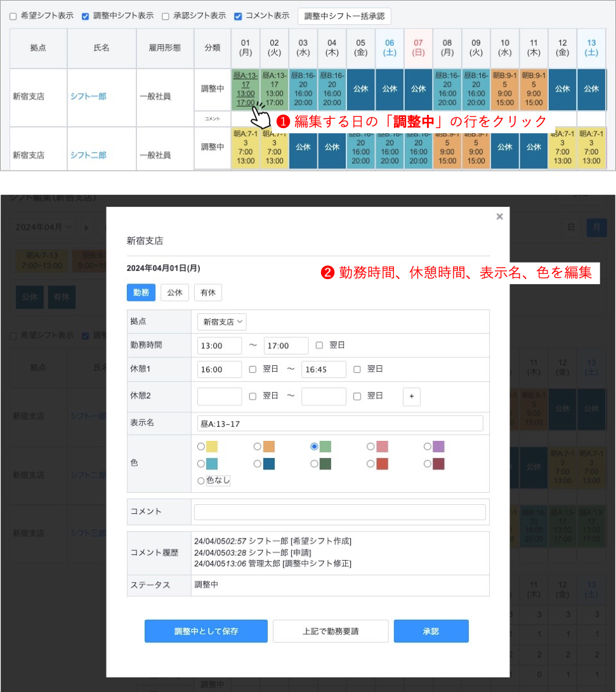
Task: Toggle 翌日 checkbox next to 勤務時間 end time
Action: pos(319,346)
